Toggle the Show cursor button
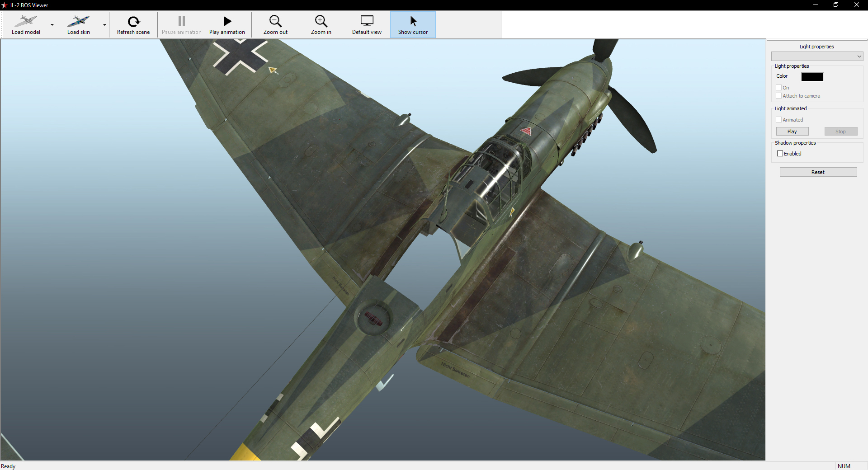Screen dimensions: 868x470 tap(413, 25)
